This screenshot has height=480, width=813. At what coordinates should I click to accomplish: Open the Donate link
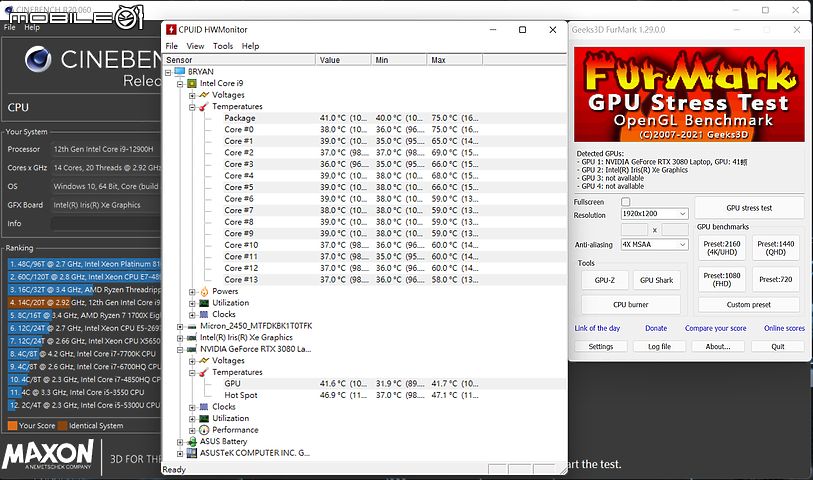click(656, 328)
